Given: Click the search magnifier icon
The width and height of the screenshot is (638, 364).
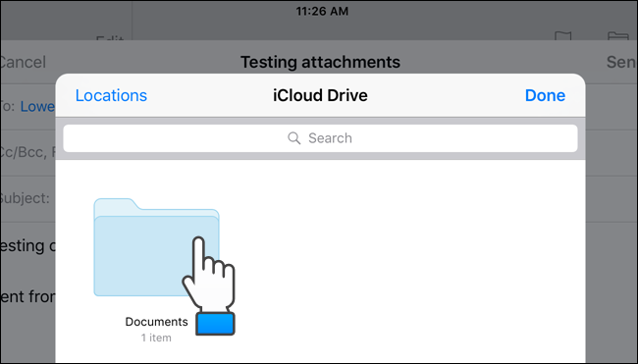Looking at the screenshot, I should pyautogui.click(x=293, y=138).
